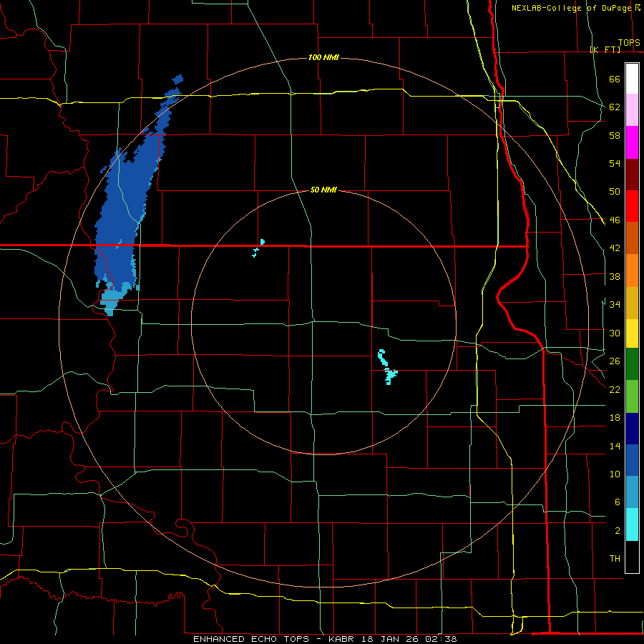Screen dimensions: 644x644
Task: Click the light green legend swatch
Action: [x=632, y=396]
